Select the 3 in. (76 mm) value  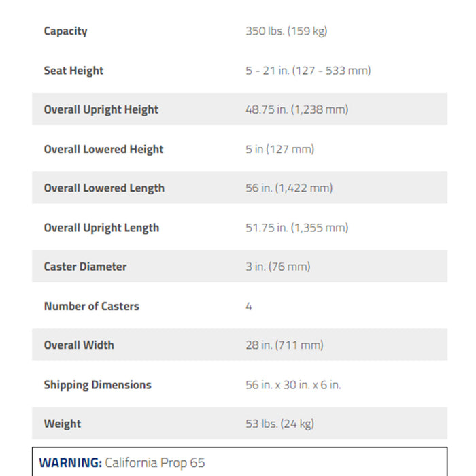pyautogui.click(x=277, y=267)
